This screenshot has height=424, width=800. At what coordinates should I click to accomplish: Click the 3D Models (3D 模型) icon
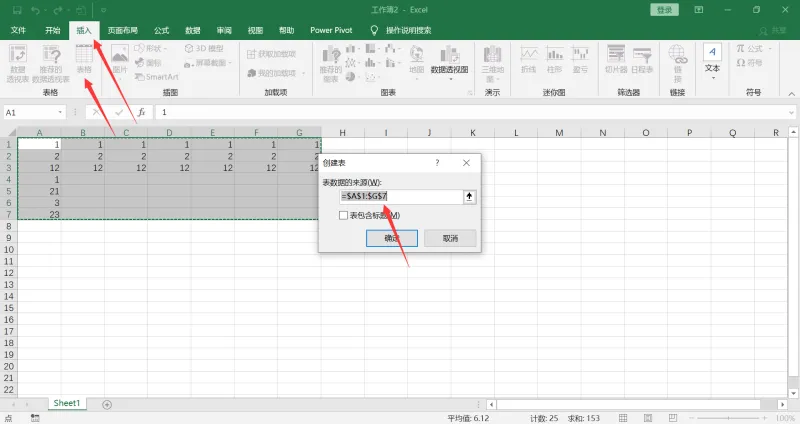(204, 48)
